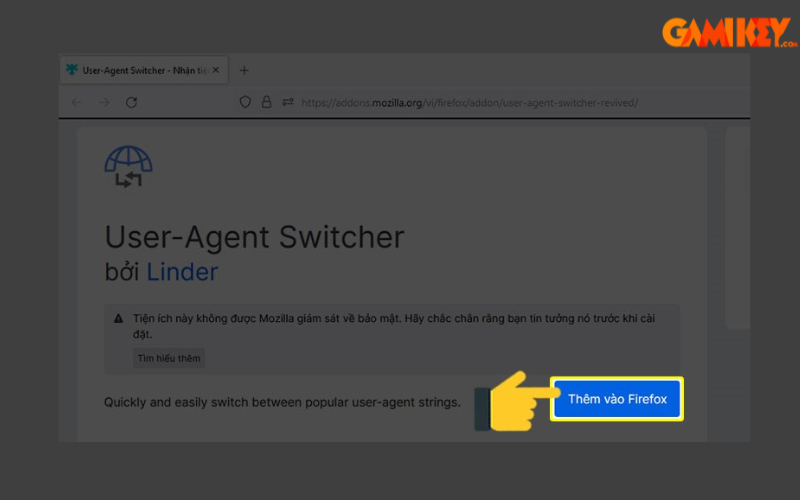The height and width of the screenshot is (500, 800).
Task: Close the User-Agent Switcher tab
Action: 216,70
